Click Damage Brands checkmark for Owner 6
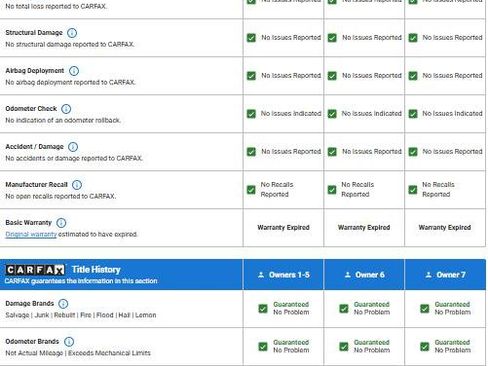Screen dimensions: 488x366 tap(344, 308)
